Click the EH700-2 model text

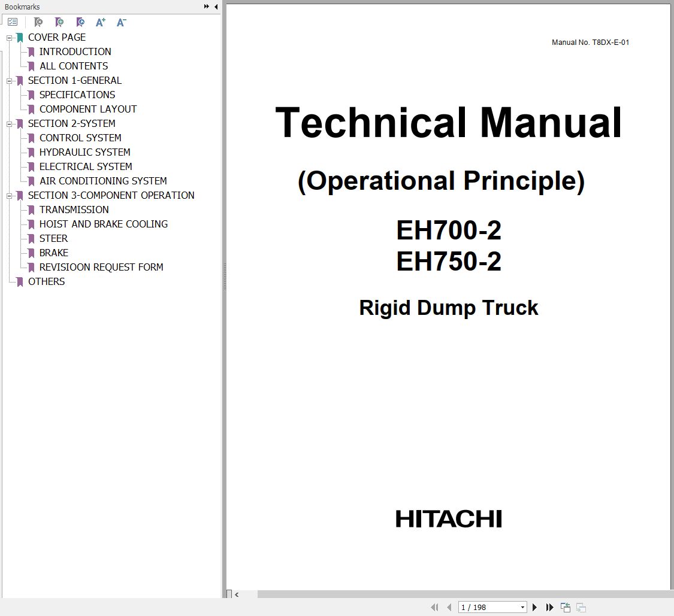[448, 230]
